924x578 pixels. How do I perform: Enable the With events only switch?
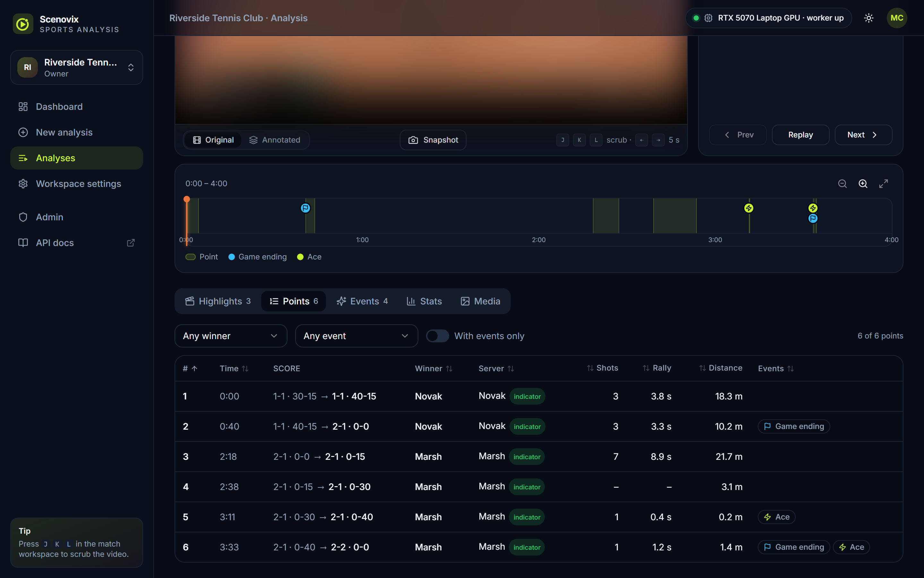pyautogui.click(x=437, y=336)
